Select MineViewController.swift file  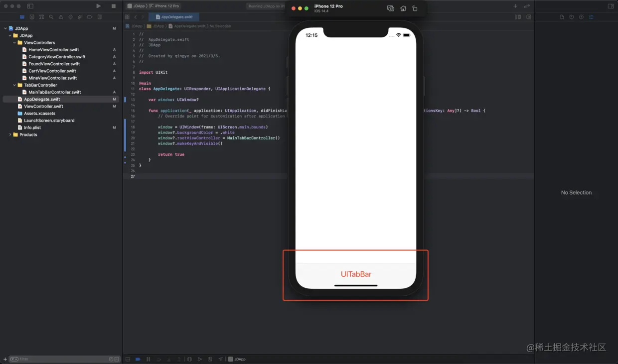pyautogui.click(x=52, y=78)
